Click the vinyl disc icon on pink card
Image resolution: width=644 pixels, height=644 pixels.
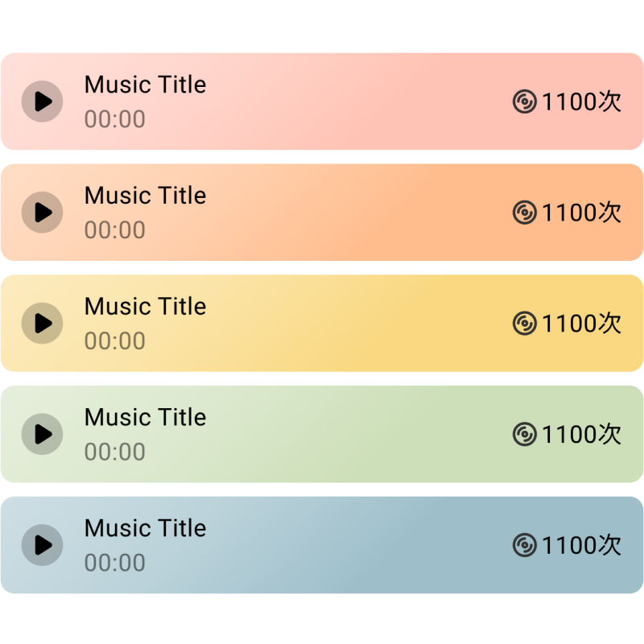click(x=525, y=101)
